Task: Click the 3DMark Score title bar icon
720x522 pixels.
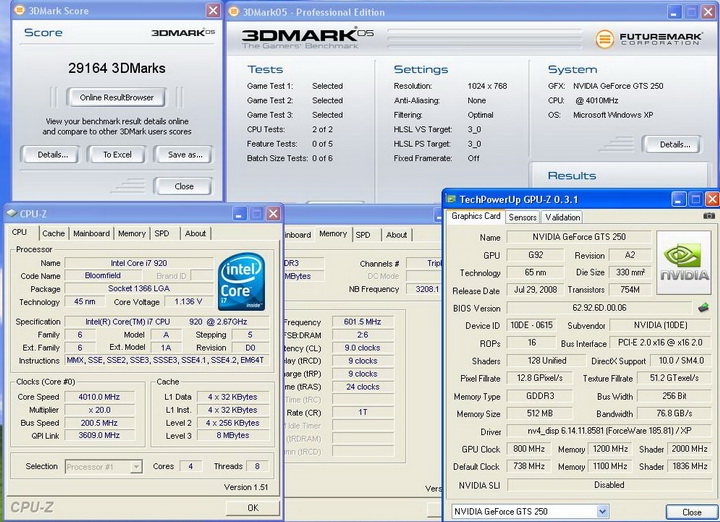Action: pos(19,10)
